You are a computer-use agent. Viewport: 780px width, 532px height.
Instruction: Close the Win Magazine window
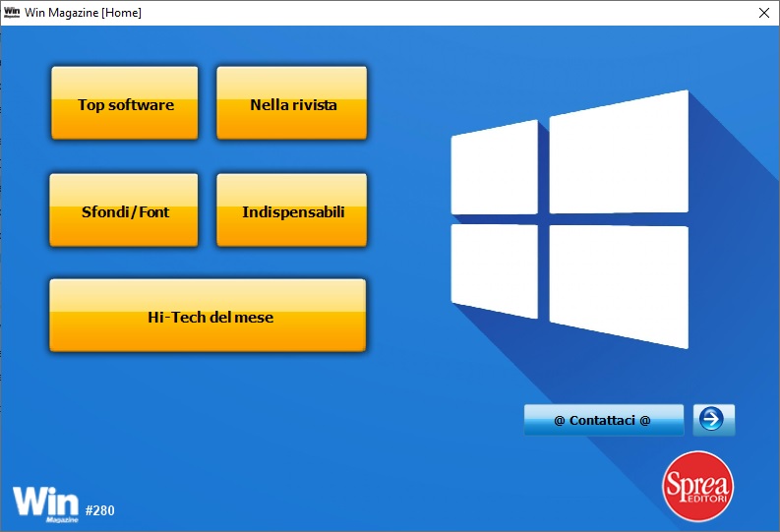tap(764, 13)
